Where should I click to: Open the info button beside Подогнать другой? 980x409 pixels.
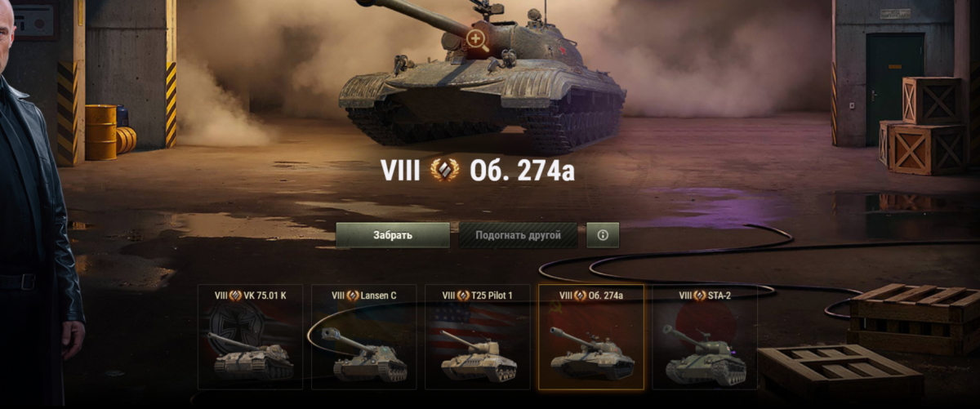click(x=603, y=235)
